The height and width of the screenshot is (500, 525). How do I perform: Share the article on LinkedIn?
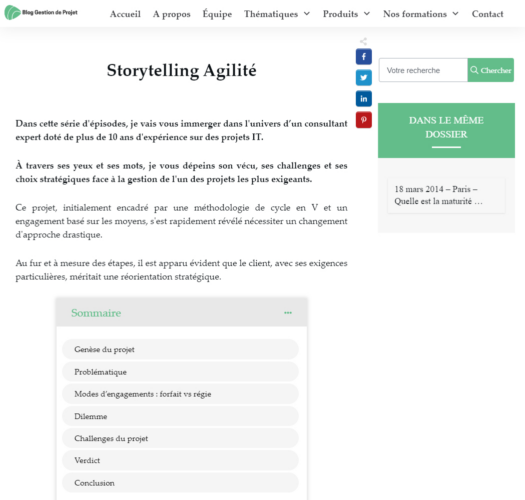(x=364, y=99)
